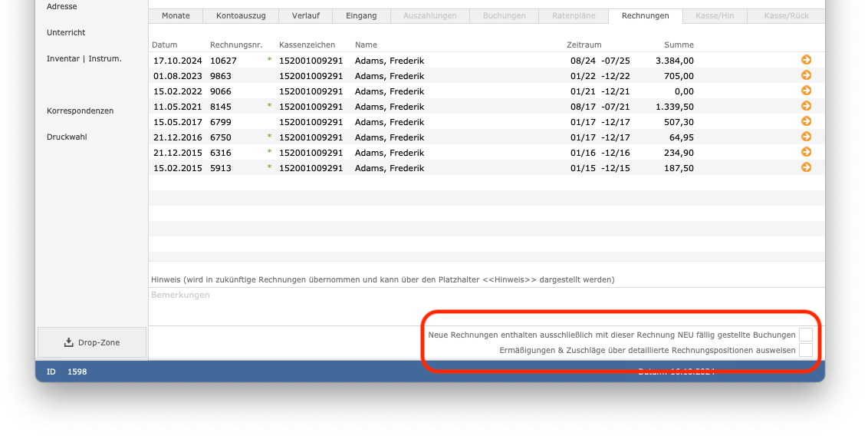Open invoice 6316 via its orange arrow
This screenshot has width=868, height=439.
pos(806,152)
